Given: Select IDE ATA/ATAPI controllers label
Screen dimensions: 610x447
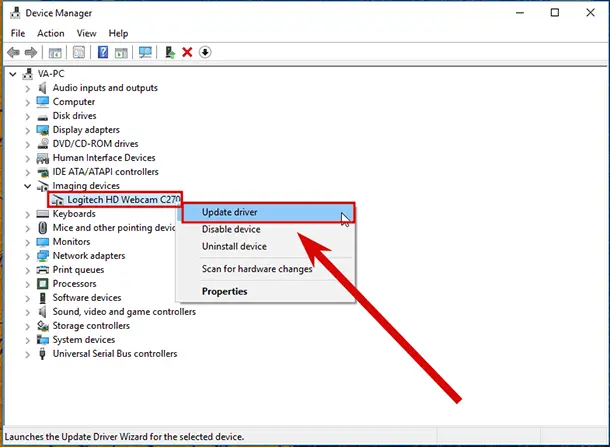Looking at the screenshot, I should tap(106, 172).
